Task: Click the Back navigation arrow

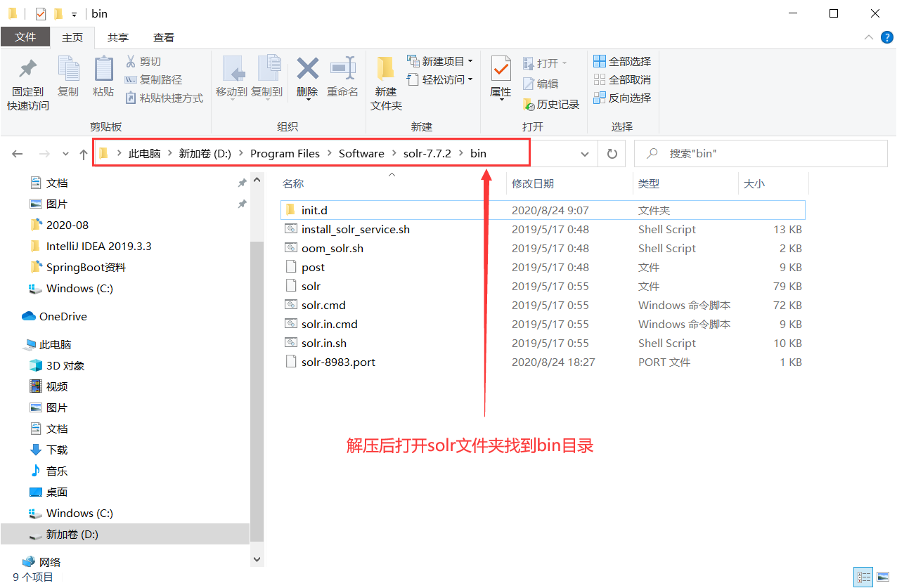Action: pyautogui.click(x=18, y=154)
